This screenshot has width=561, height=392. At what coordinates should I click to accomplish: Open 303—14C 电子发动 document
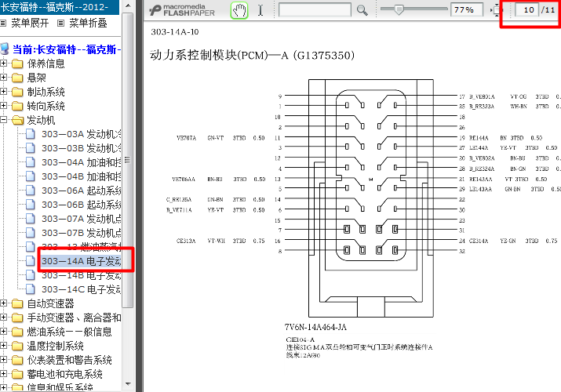point(82,289)
